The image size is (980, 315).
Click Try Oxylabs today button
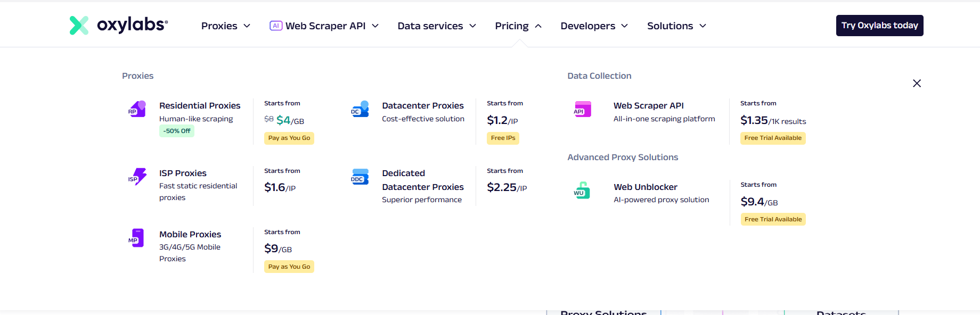pyautogui.click(x=879, y=26)
